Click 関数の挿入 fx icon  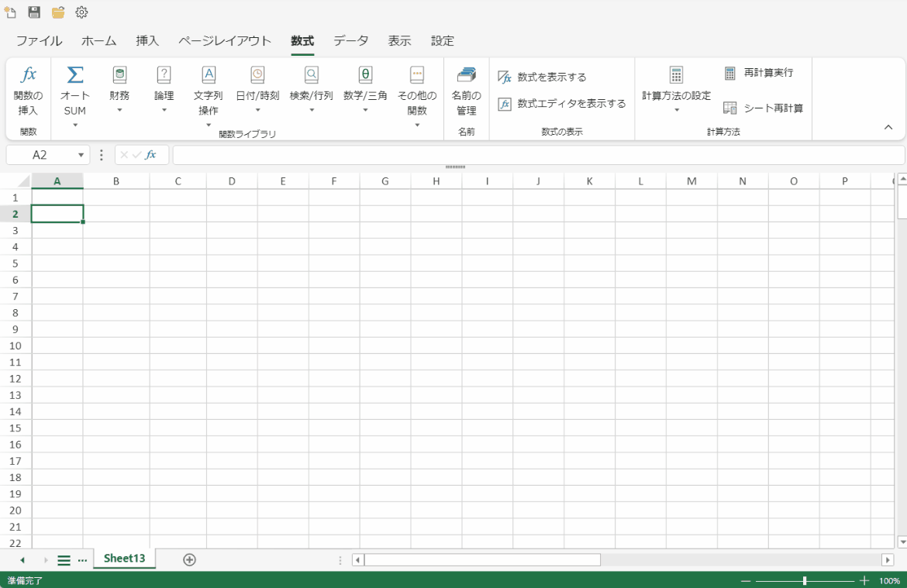coord(28,74)
